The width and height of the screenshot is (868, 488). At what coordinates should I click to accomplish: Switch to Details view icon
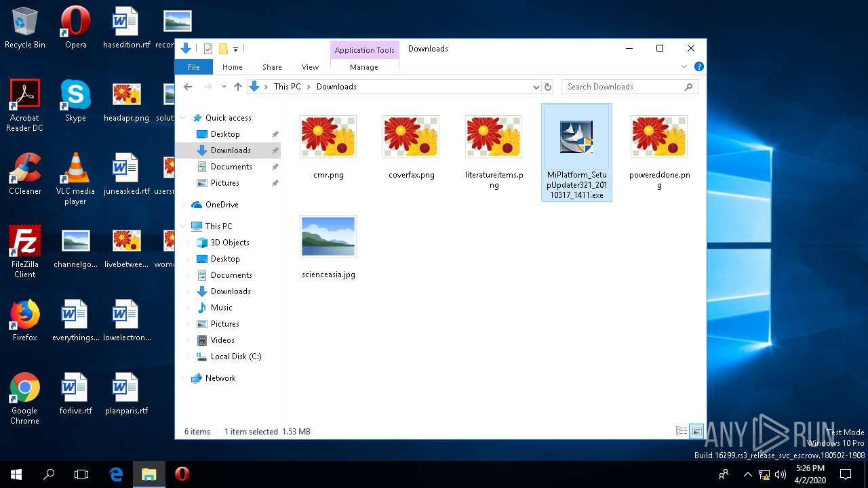tap(682, 431)
